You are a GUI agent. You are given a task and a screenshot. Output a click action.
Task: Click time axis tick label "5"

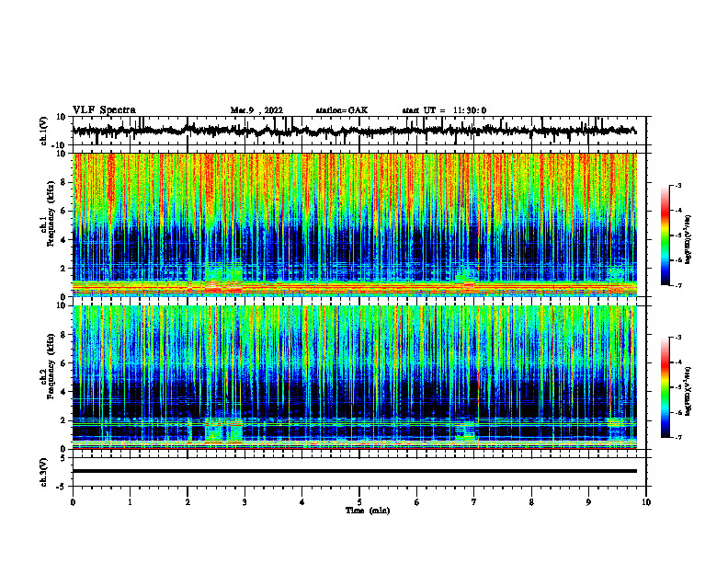tap(359, 502)
